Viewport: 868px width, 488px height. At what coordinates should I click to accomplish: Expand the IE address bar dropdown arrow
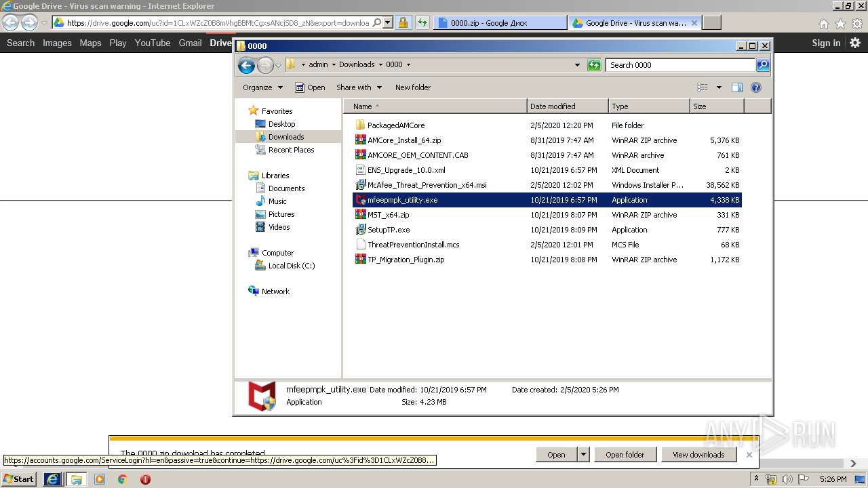(x=388, y=22)
